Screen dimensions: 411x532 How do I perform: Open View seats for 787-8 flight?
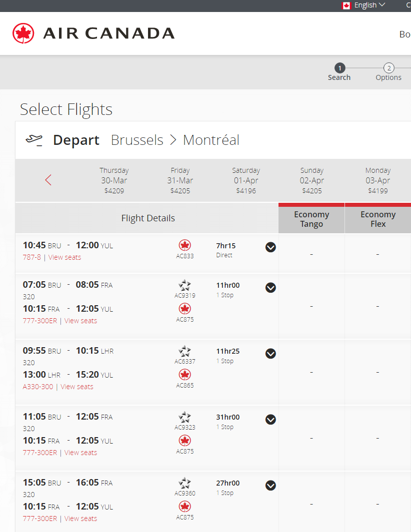pos(64,257)
